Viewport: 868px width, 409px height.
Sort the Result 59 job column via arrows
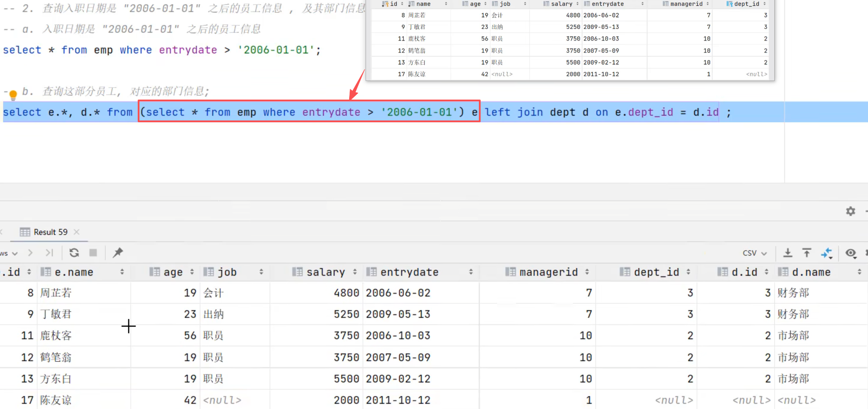261,272
